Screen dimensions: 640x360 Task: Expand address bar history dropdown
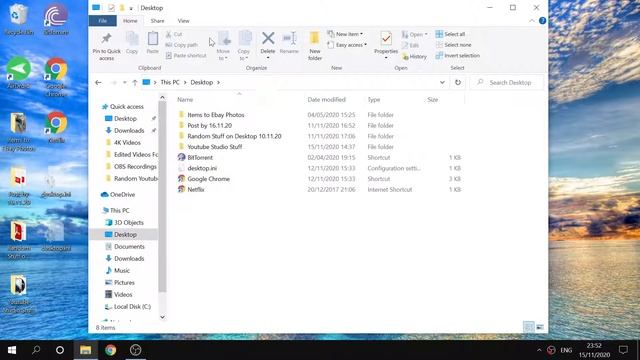coord(442,82)
